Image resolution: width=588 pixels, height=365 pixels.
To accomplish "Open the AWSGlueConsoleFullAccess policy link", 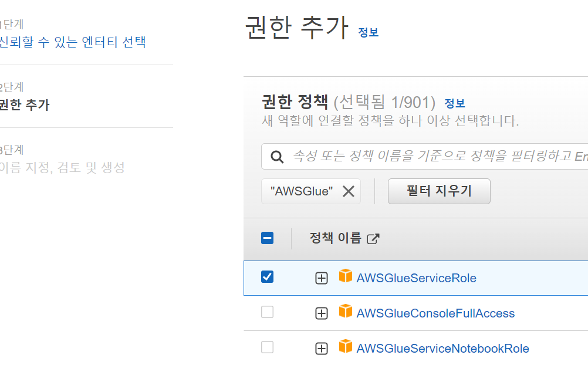I will tap(435, 313).
